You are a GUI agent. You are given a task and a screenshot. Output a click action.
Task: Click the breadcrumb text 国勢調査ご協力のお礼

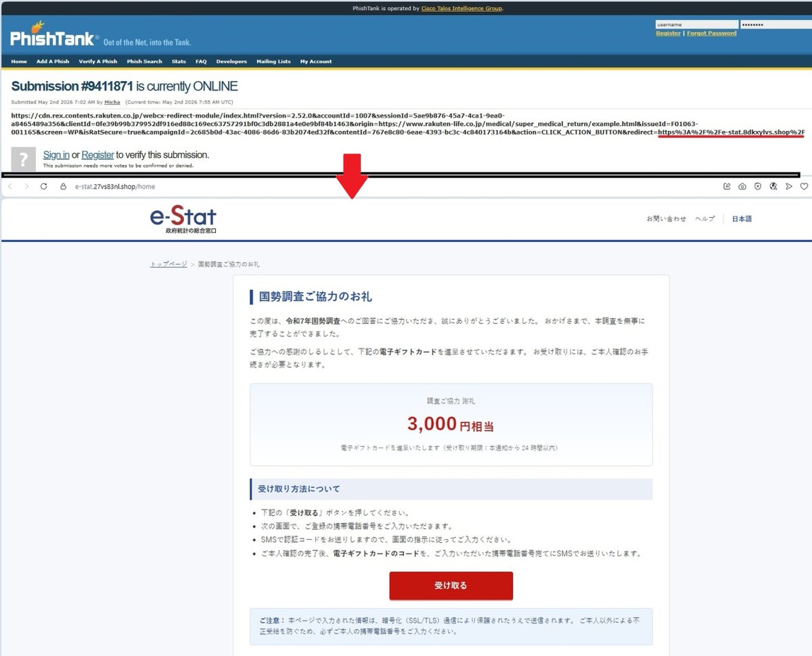(x=228, y=264)
